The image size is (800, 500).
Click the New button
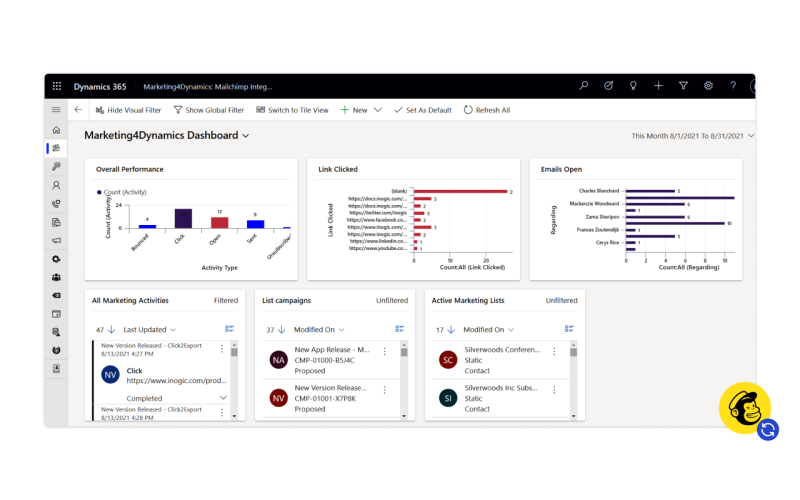click(354, 110)
